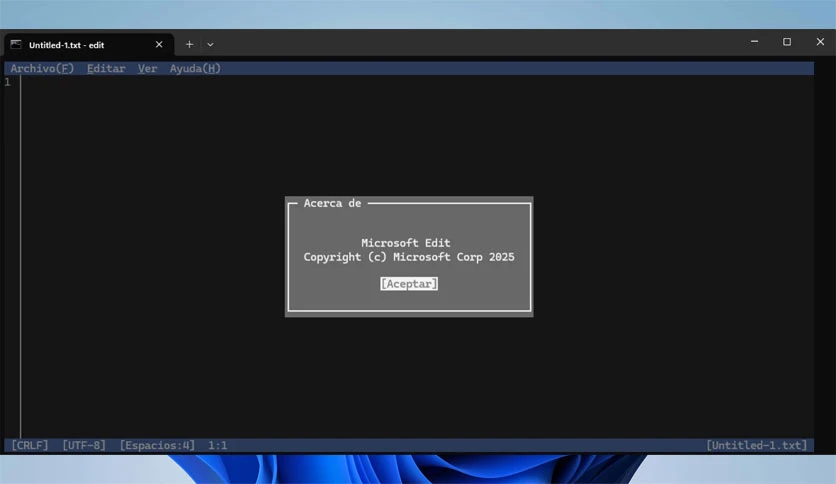Open indentation settings [Espacios:4]
The image size is (836, 484).
point(157,445)
